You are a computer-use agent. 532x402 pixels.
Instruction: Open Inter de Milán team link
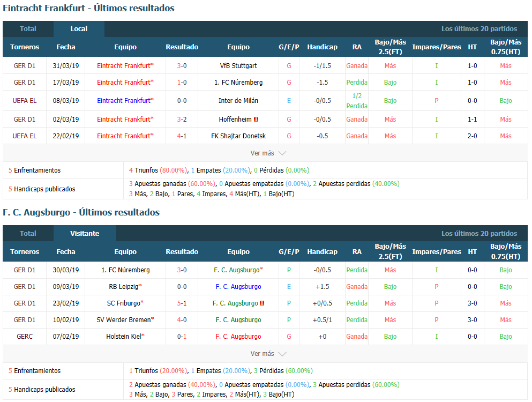pos(238,101)
